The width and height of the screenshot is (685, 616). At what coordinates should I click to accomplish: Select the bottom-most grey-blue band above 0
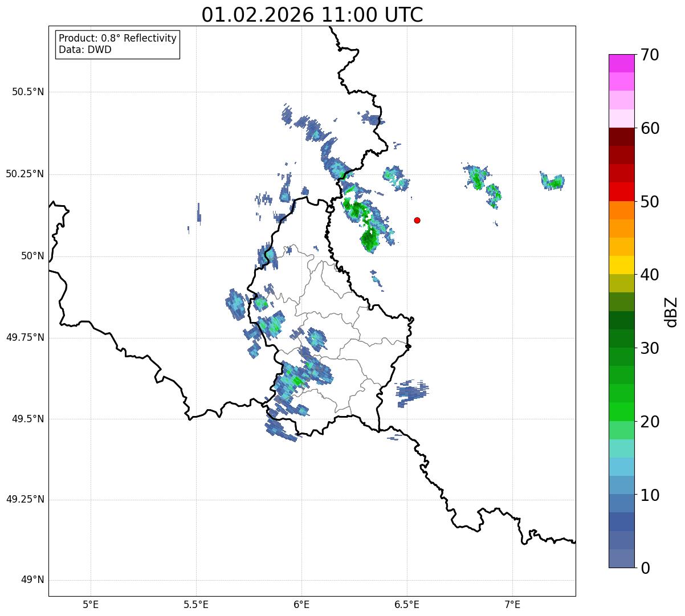(622, 558)
